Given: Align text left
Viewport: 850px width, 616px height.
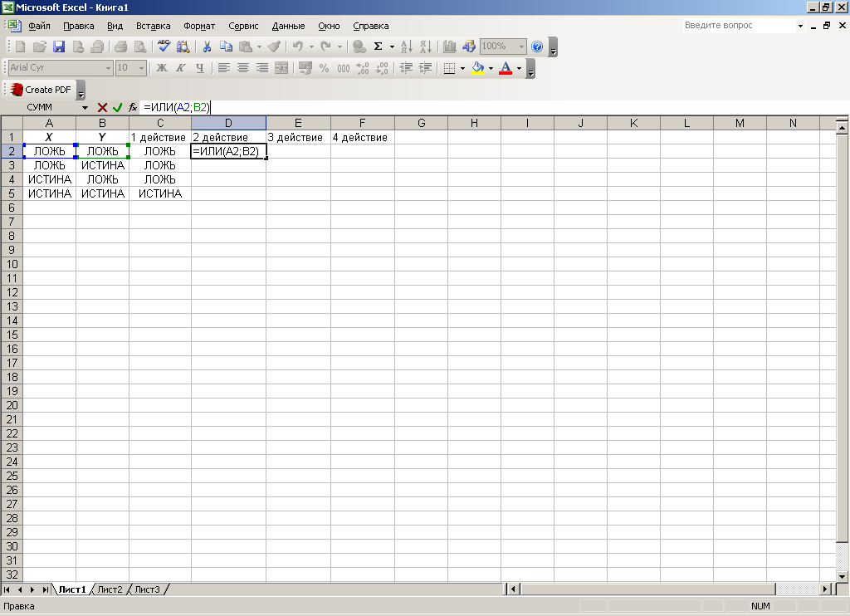Looking at the screenshot, I should click(224, 68).
